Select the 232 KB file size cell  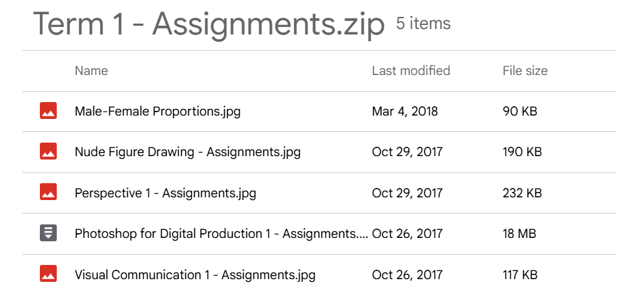point(522,193)
